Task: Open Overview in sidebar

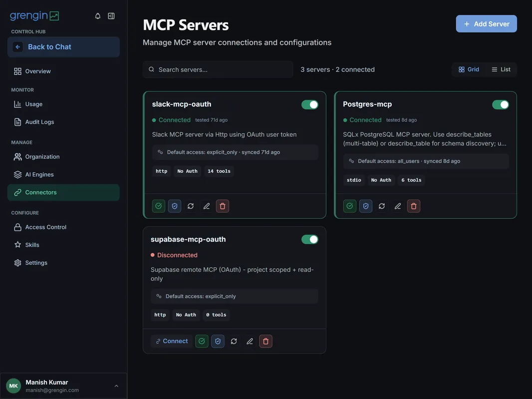Action: [63, 71]
